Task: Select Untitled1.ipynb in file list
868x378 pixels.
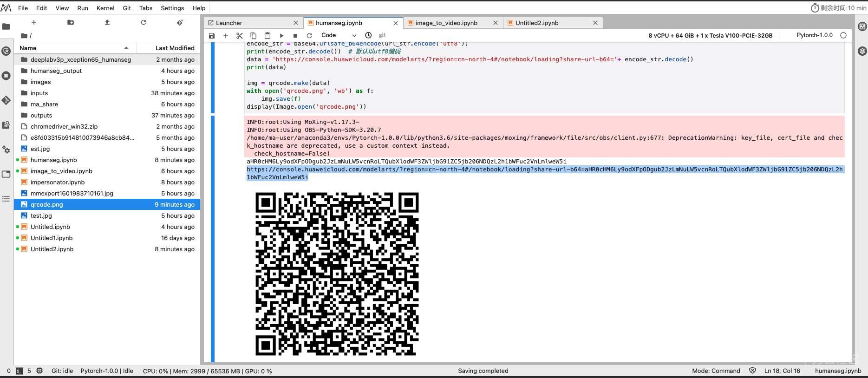Action: tap(107, 238)
